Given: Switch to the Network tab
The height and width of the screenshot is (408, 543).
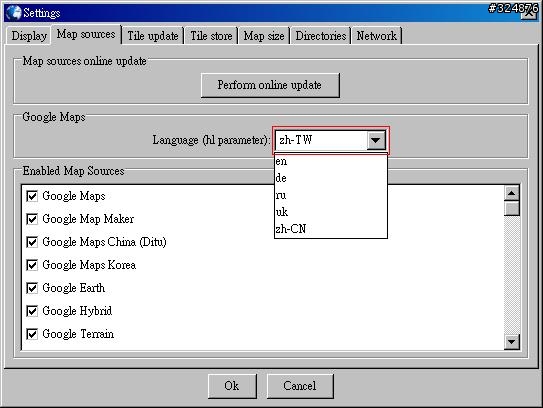Looking at the screenshot, I should pyautogui.click(x=376, y=36).
